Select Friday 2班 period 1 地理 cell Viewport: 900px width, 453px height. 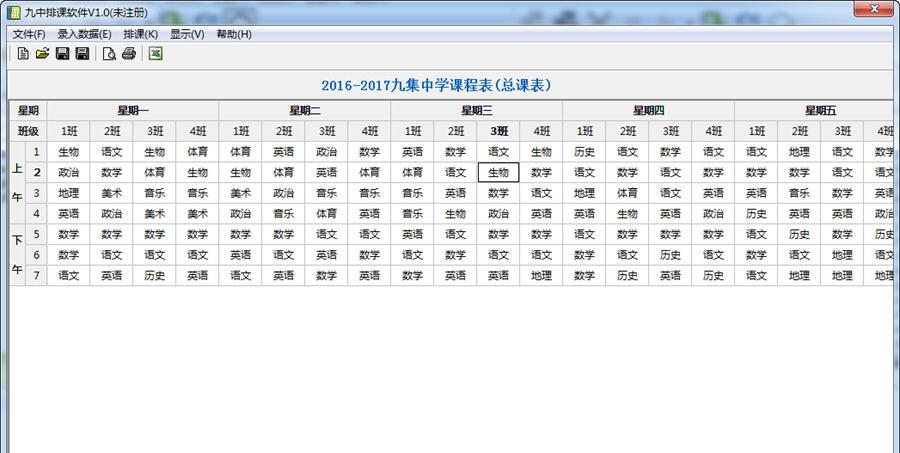[799, 152]
